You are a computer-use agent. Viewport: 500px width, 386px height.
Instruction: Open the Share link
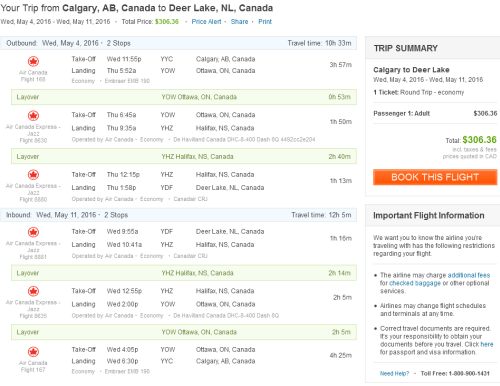239,22
